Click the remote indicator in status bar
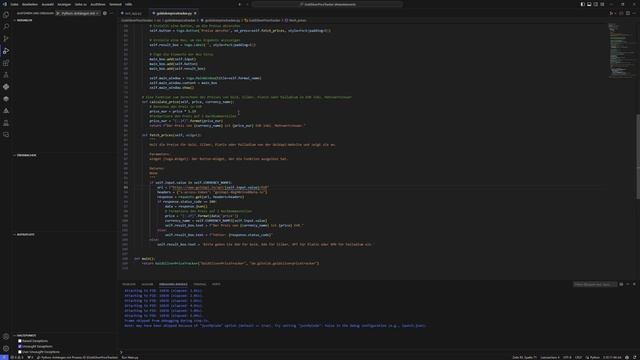Screen dimensions: 640x360 (4, 357)
